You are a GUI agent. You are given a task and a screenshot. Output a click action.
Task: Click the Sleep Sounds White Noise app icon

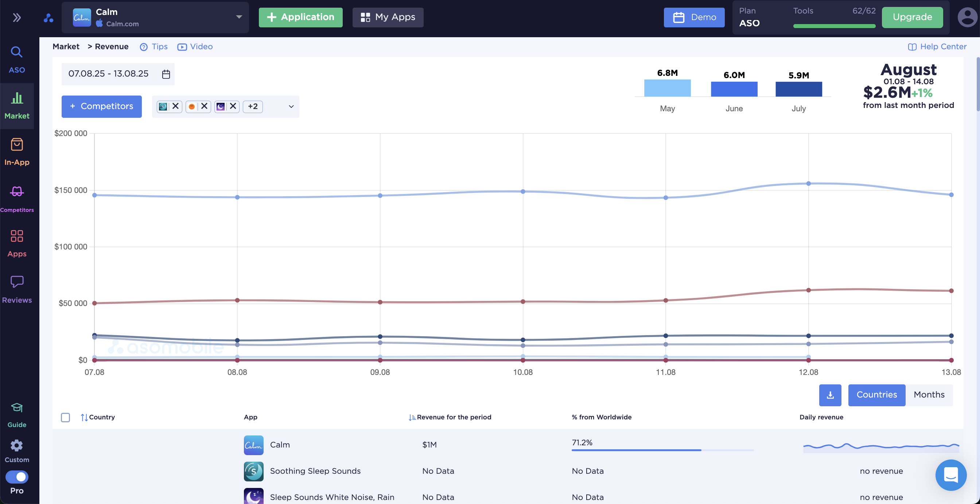click(x=253, y=496)
